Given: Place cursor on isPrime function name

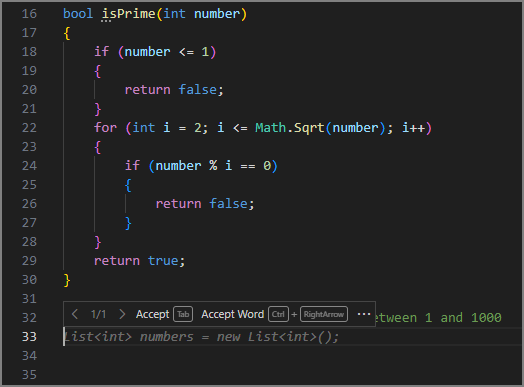Looking at the screenshot, I should click(x=128, y=14).
